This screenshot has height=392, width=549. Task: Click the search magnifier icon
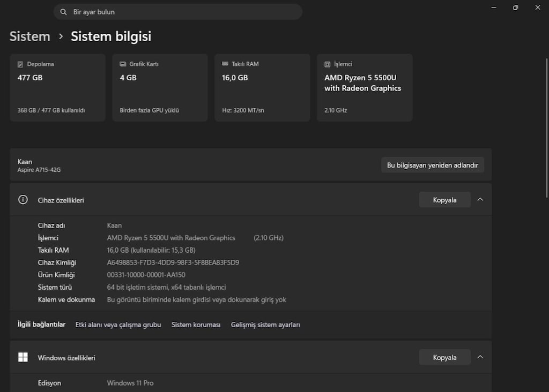63,12
